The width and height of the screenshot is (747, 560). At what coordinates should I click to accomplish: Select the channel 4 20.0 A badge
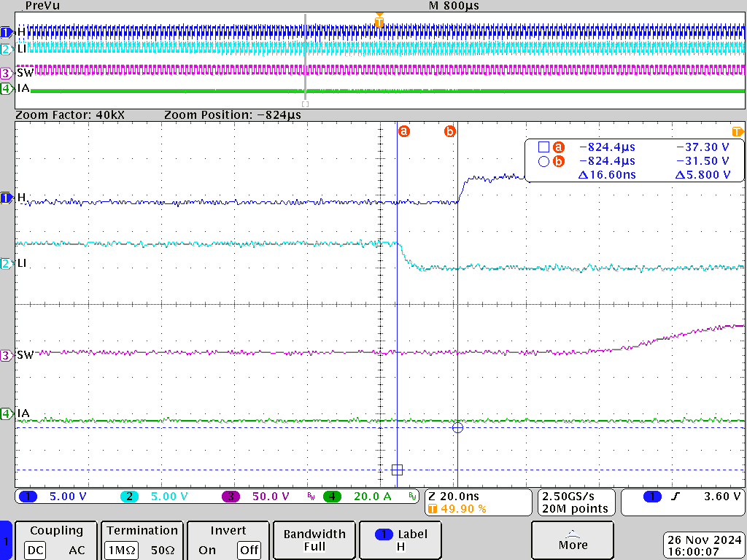(333, 497)
